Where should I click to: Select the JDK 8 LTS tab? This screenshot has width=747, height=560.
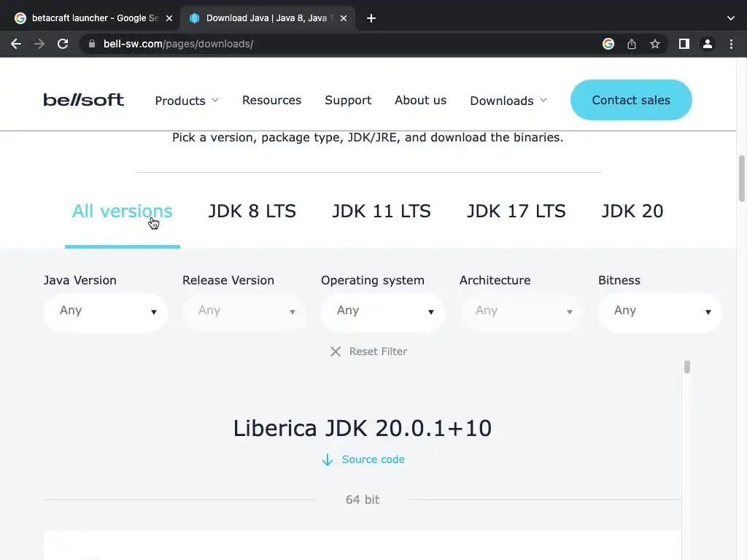(252, 211)
